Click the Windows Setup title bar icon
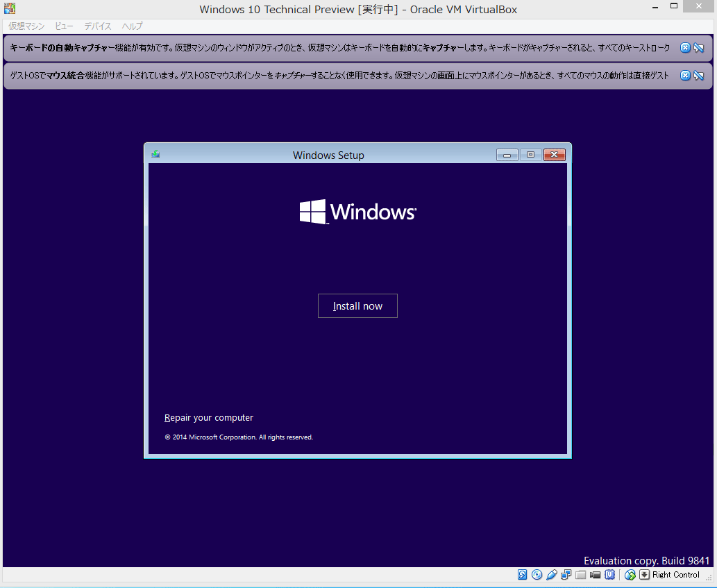This screenshot has width=717, height=588. pyautogui.click(x=155, y=154)
